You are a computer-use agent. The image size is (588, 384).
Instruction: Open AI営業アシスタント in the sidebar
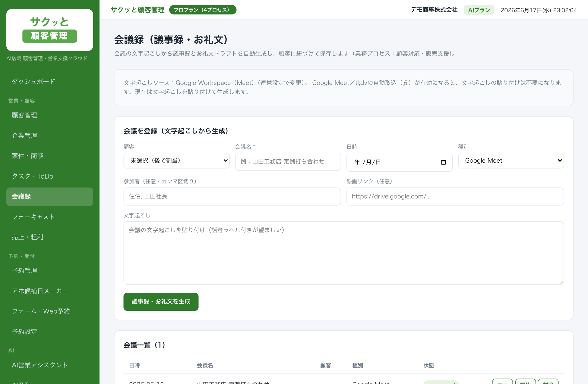click(50, 365)
